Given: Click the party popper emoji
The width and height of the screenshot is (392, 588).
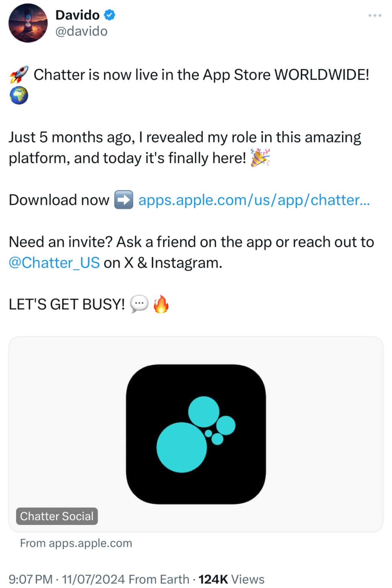Looking at the screenshot, I should point(260,158).
